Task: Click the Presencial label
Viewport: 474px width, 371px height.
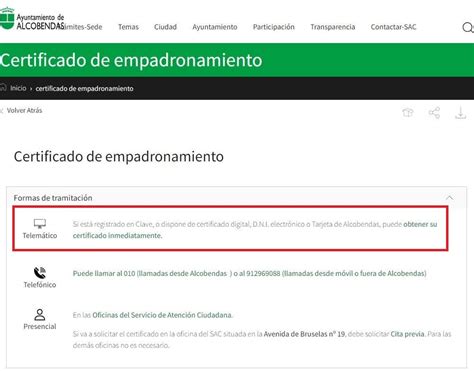Action: (x=40, y=326)
